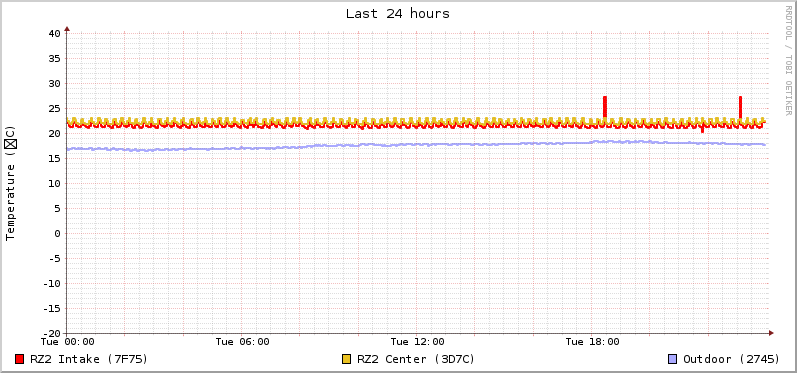Click the arrow atop the y-axis
Viewport: 797px width, 373px height.
coord(67,29)
